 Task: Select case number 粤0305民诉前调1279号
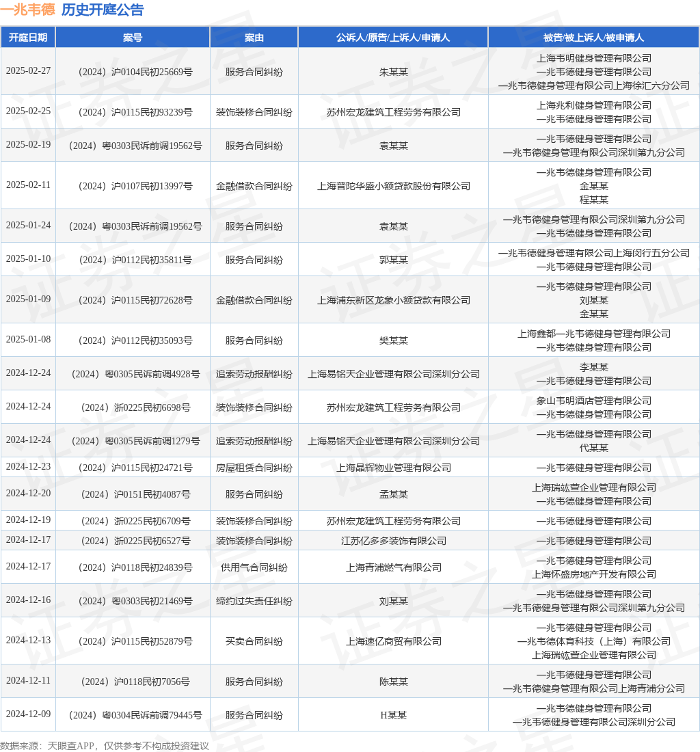(x=135, y=441)
